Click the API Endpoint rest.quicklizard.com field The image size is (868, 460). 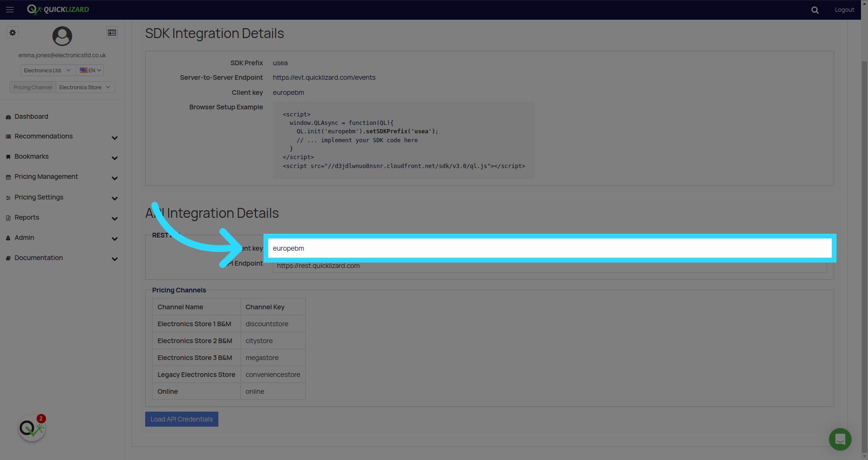click(x=550, y=266)
